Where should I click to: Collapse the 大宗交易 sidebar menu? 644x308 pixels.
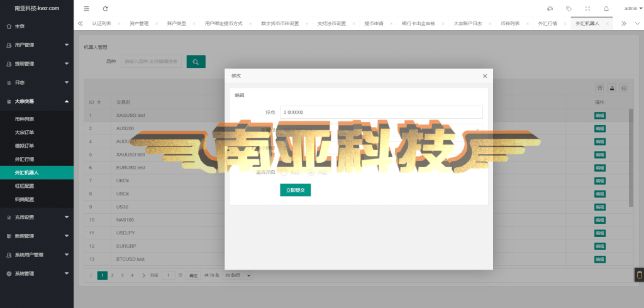click(36, 101)
